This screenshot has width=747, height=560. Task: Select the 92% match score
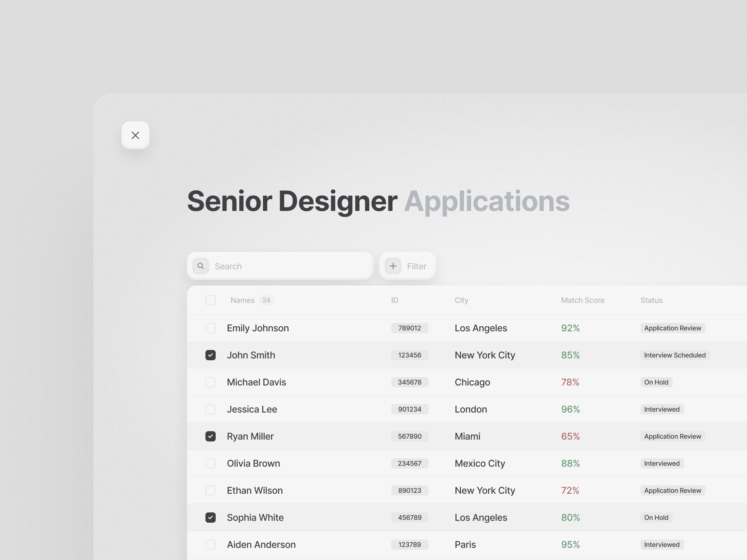click(x=571, y=328)
